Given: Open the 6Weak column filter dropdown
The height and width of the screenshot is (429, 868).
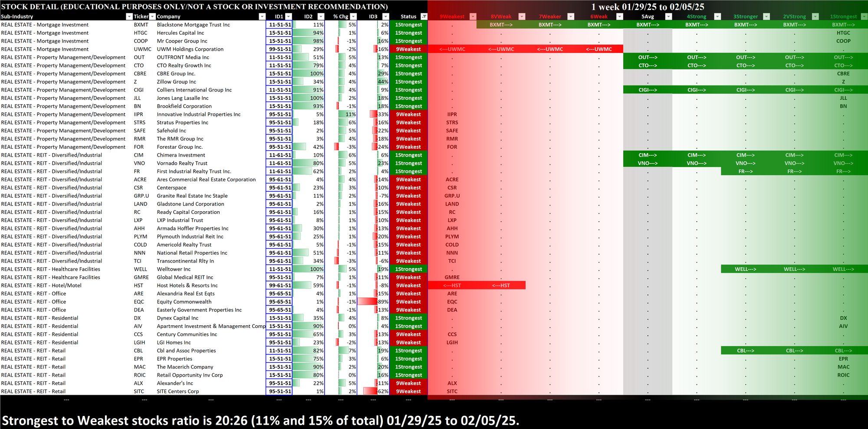Looking at the screenshot, I should pyautogui.click(x=620, y=16).
